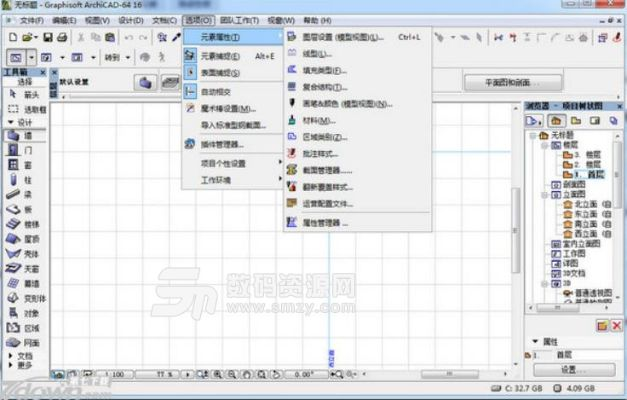Image resolution: width=627 pixels, height=400 pixels.
Task: Click the 77% zoom value button
Action: [x=158, y=374]
